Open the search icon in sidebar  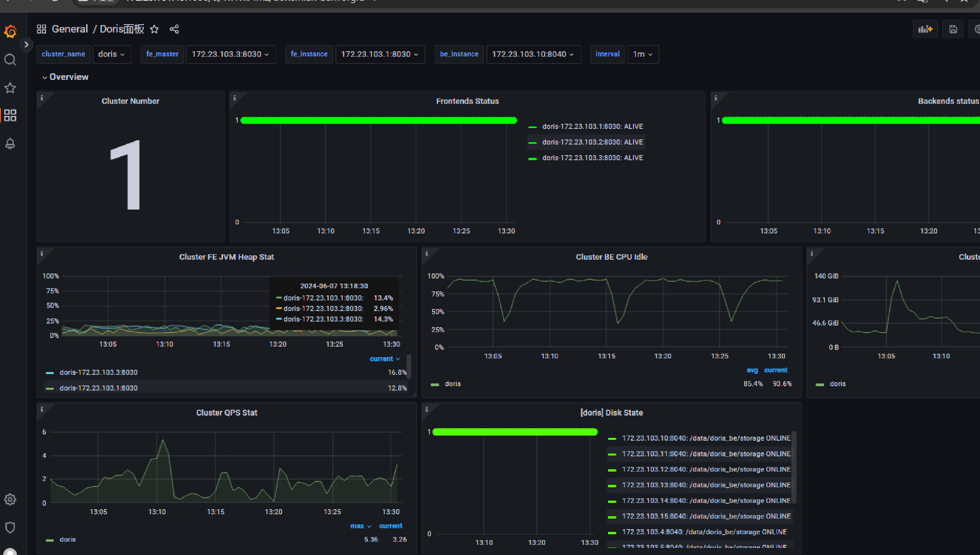(x=10, y=60)
